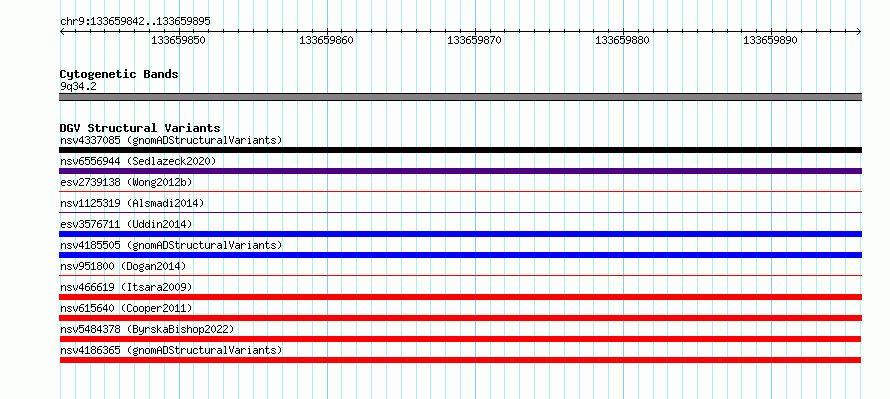Click the thin red nsv951800 variant line
The image size is (890, 399).
pyautogui.click(x=460, y=276)
